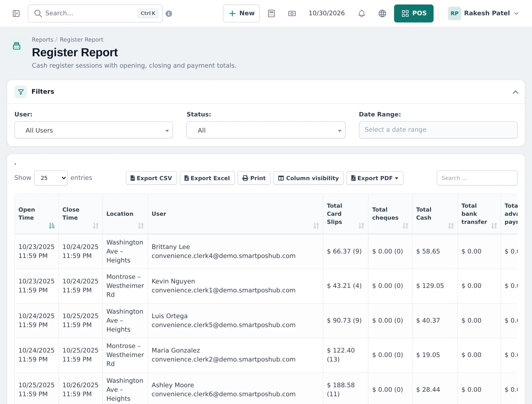Open the Rakesh Patel user menu

(x=483, y=13)
